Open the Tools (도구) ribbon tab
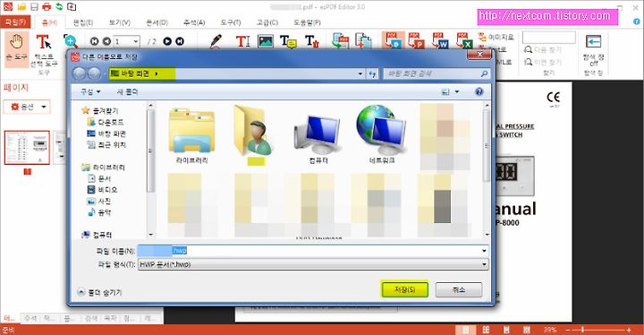The height and width of the screenshot is (335, 644). click(x=231, y=22)
